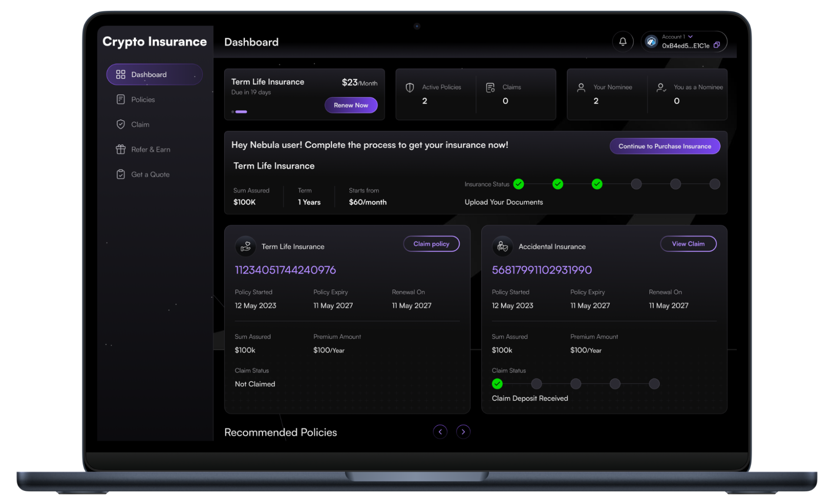Image resolution: width=834 pixels, height=504 pixels.
Task: Open the Dashboard menu item
Action: click(154, 74)
